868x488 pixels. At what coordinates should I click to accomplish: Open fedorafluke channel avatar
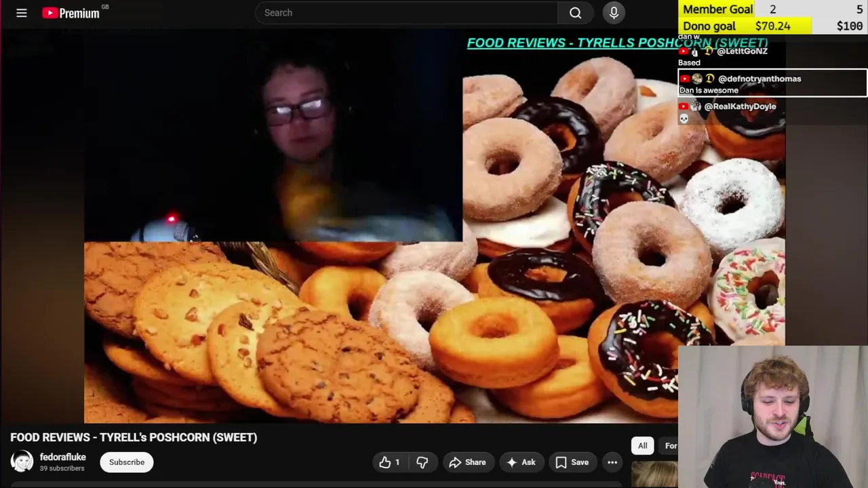pyautogui.click(x=22, y=462)
